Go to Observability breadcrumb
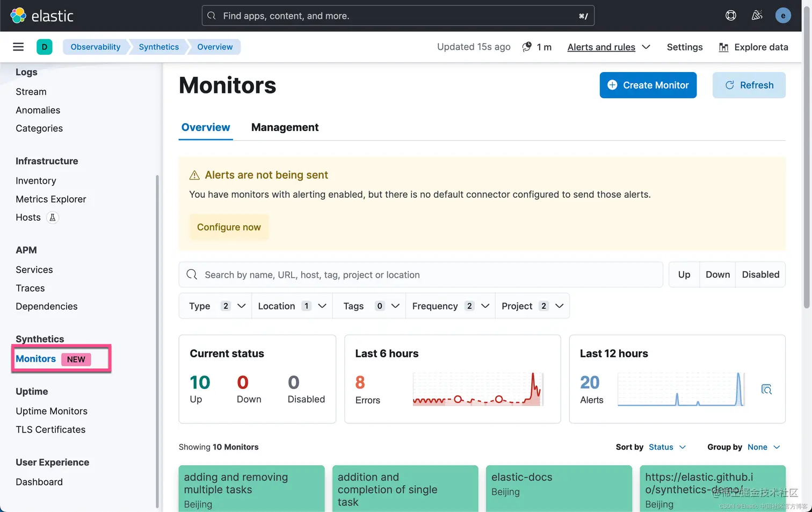 (x=96, y=47)
